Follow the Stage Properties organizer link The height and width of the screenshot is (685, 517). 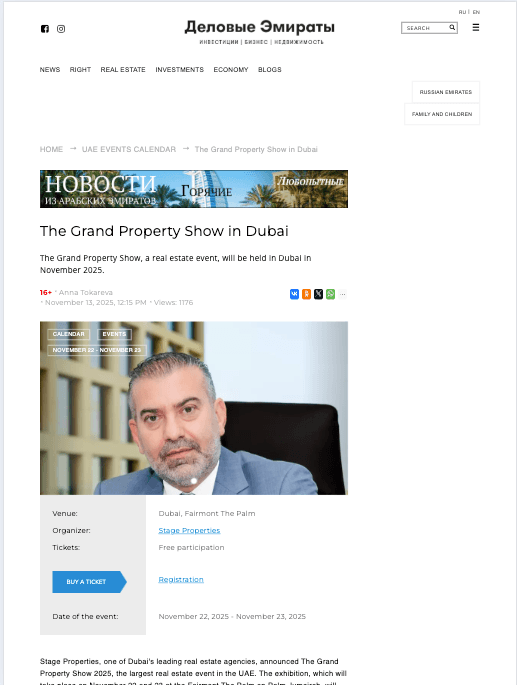point(189,530)
